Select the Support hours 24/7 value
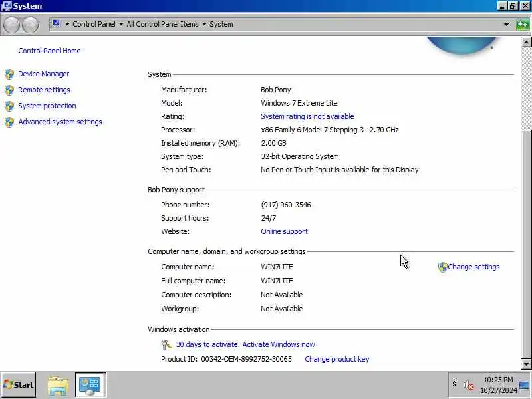Screen dimensions: 532x399 [x=269, y=218]
